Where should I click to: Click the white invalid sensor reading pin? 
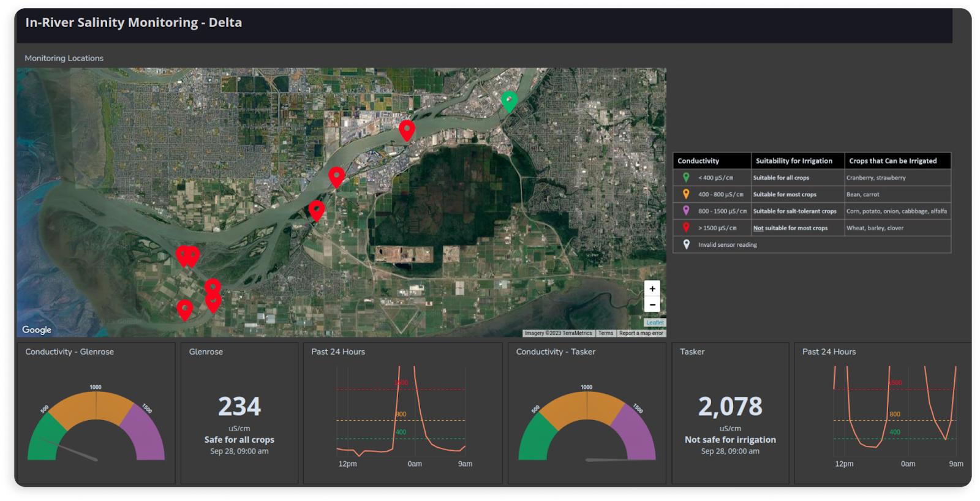coord(686,244)
